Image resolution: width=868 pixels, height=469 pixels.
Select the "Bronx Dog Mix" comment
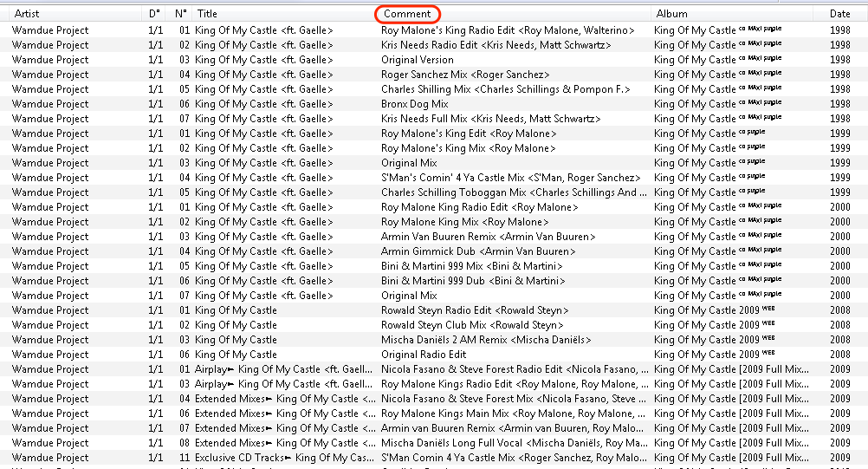click(x=415, y=104)
